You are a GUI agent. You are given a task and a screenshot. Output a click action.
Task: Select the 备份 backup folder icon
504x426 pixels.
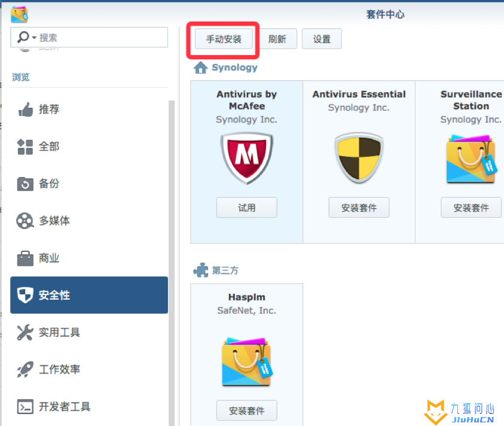25,184
